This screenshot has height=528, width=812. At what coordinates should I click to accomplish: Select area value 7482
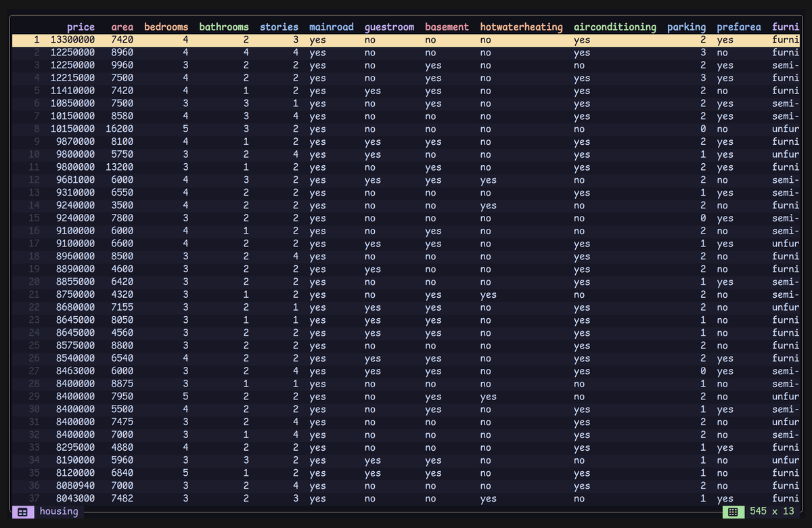click(122, 499)
